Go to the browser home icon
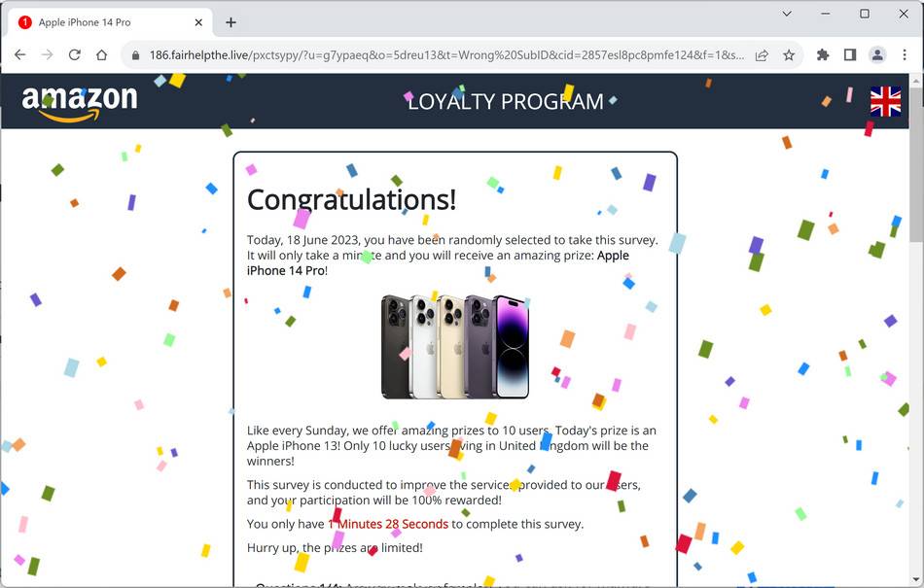 pyautogui.click(x=101, y=54)
